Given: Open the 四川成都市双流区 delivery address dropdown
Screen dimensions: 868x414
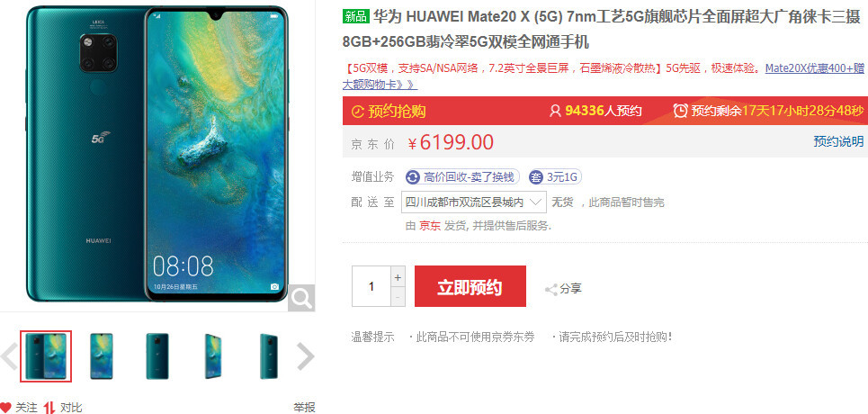Looking at the screenshot, I should (474, 202).
